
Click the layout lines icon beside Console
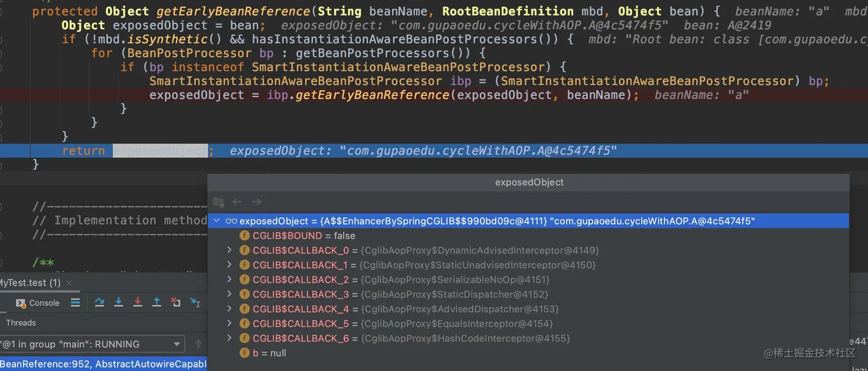[75, 303]
